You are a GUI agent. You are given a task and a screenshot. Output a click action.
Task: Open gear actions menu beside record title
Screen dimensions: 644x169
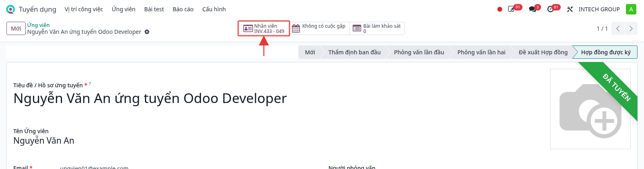147,32
